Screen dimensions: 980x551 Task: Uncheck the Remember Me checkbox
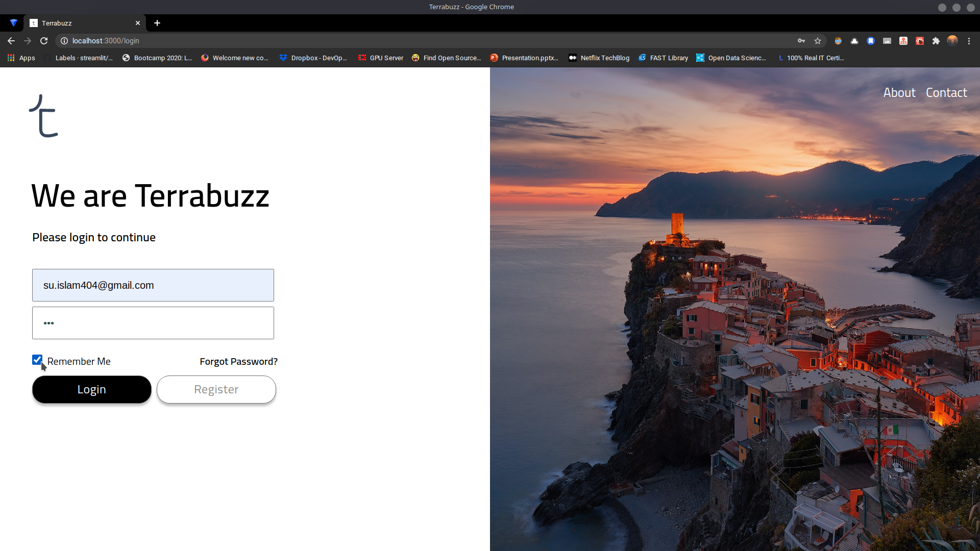(x=37, y=360)
